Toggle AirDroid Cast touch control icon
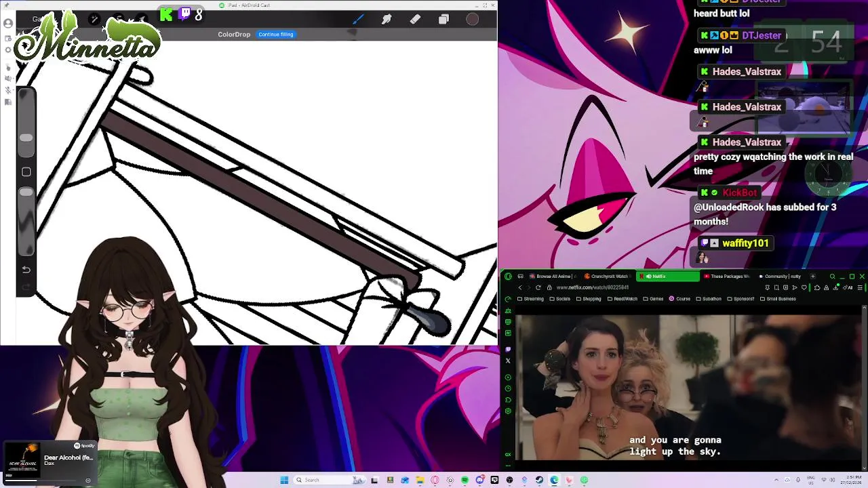Image resolution: width=868 pixels, height=488 pixels. tap(8, 68)
